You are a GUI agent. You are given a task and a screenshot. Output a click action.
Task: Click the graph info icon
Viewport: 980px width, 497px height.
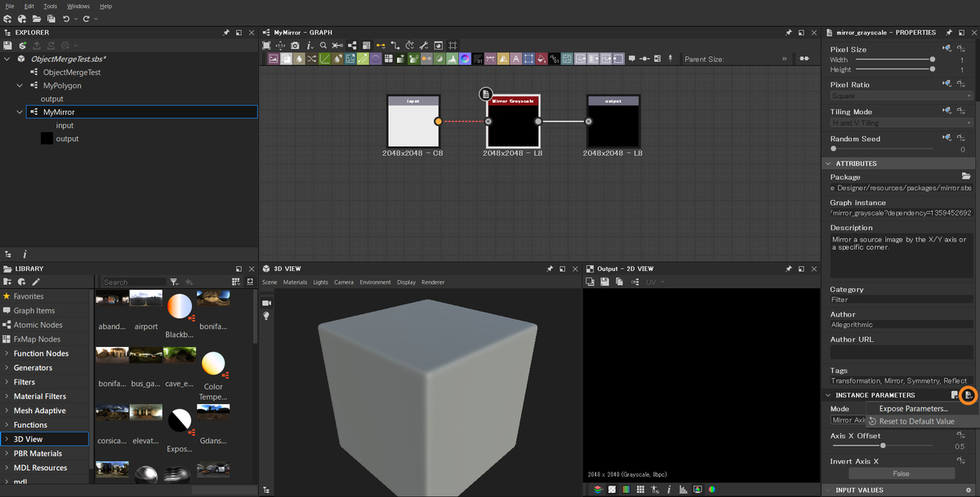(310, 46)
